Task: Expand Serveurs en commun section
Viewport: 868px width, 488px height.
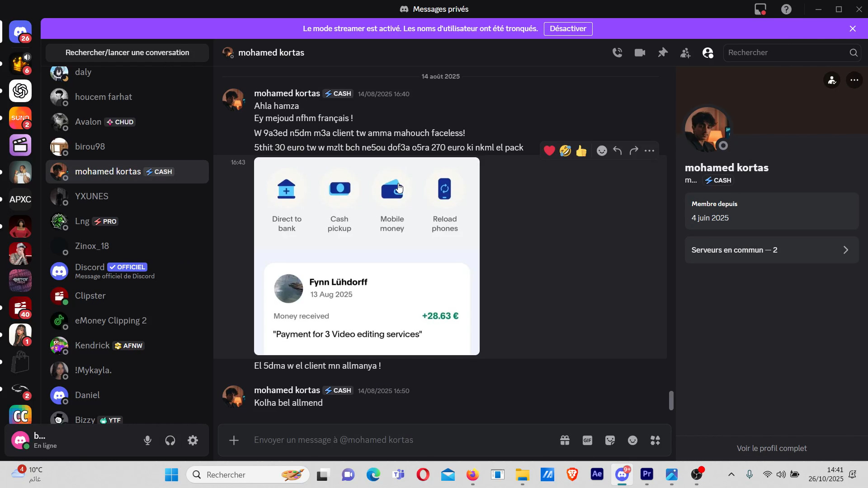Action: point(771,250)
